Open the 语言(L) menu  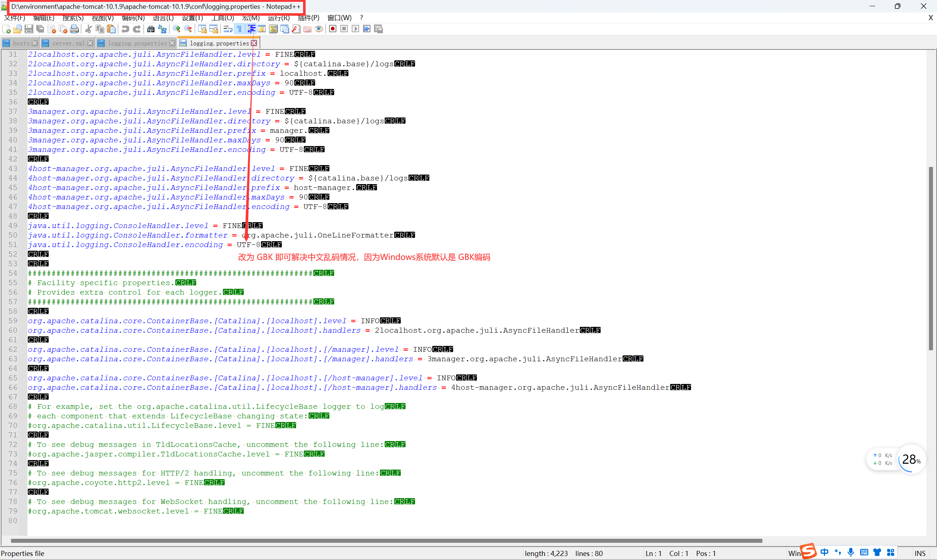163,18
